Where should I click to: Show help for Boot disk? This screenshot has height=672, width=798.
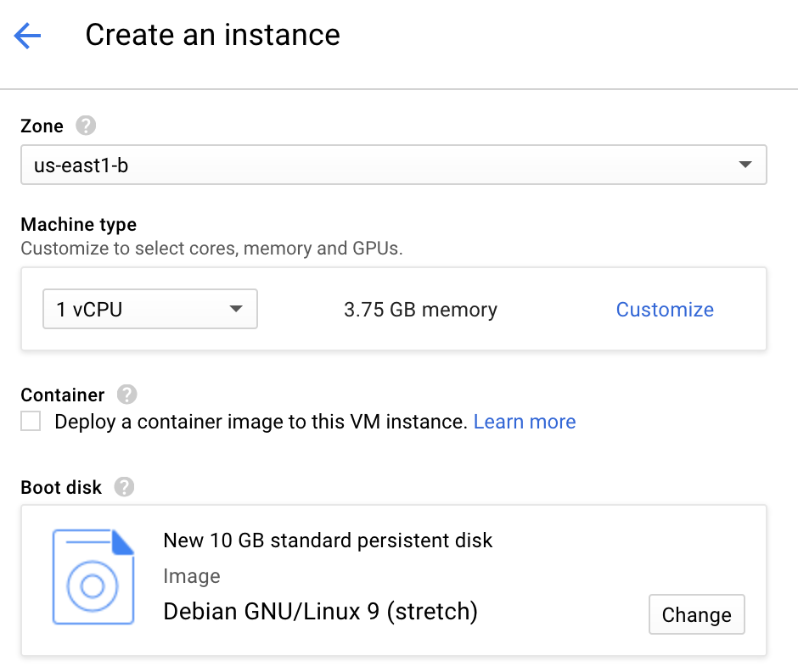click(125, 487)
